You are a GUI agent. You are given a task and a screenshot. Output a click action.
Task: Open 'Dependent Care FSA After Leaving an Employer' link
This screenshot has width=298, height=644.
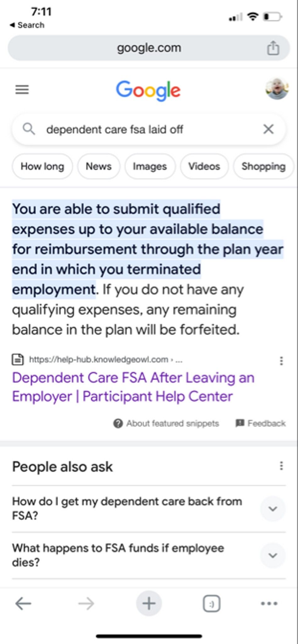pos(133,387)
